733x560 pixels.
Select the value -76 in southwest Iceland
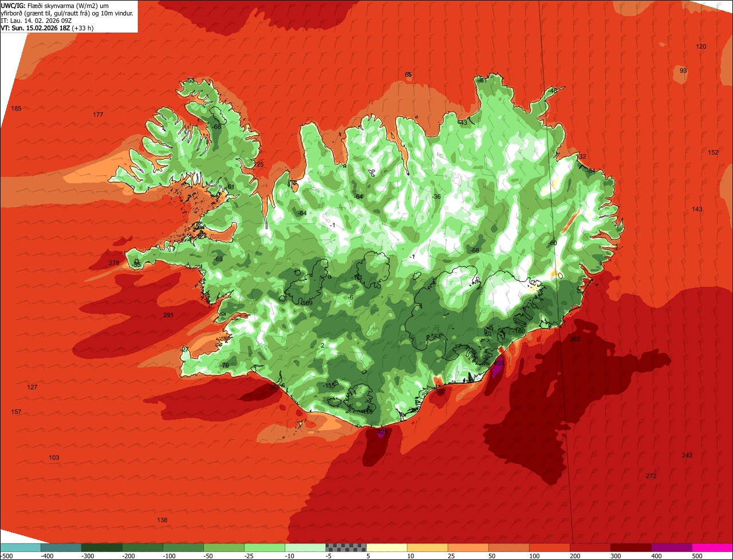[x=224, y=365]
